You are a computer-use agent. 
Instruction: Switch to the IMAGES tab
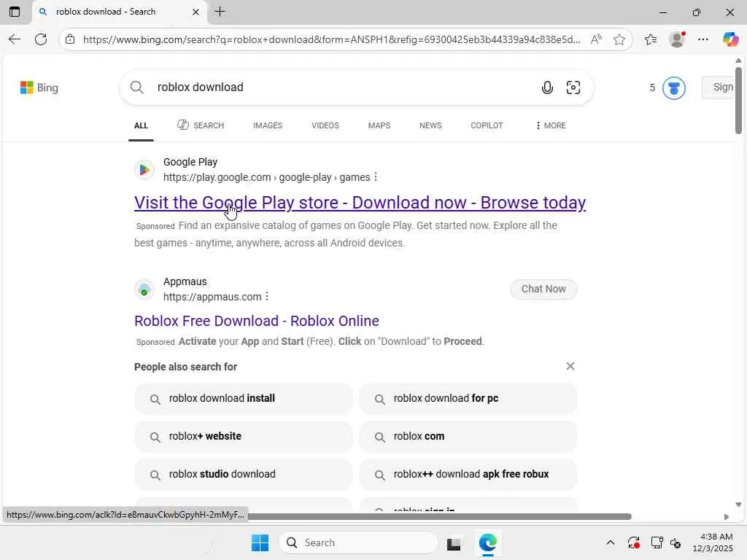click(x=268, y=125)
